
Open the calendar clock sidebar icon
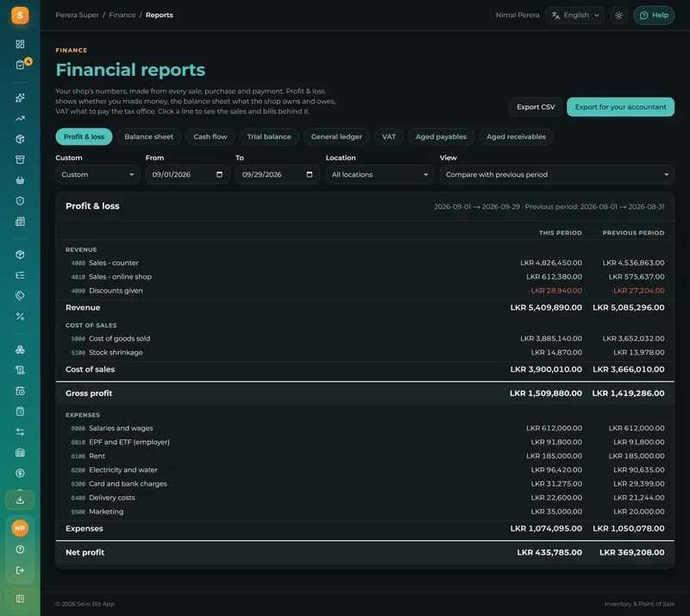20,391
